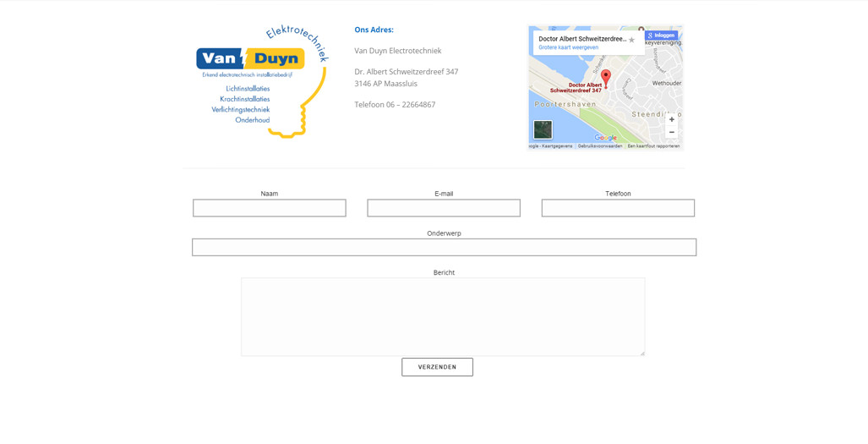Submit form with Verzenden button

(x=437, y=367)
